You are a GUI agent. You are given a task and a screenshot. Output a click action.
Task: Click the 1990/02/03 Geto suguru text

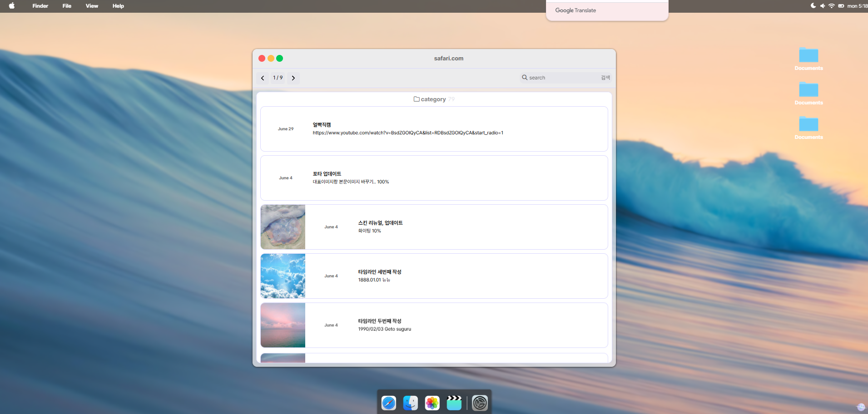tap(385, 329)
